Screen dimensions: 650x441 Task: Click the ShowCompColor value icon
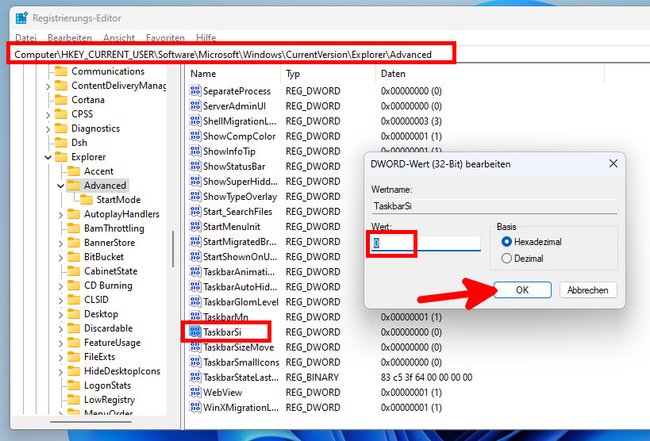(195, 136)
